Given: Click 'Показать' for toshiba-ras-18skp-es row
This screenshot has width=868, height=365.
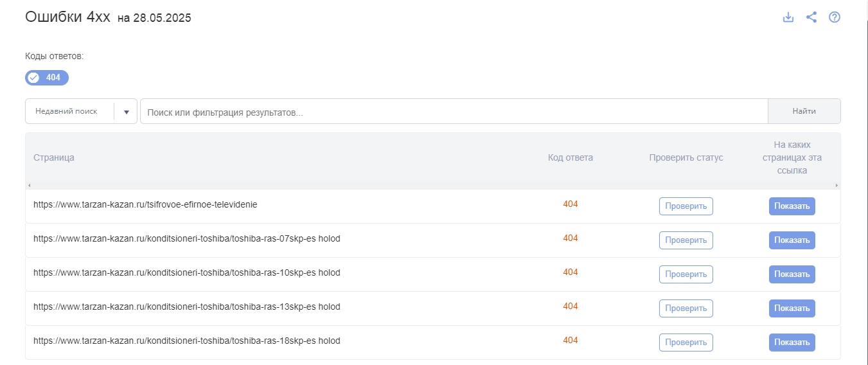Looking at the screenshot, I should click(792, 343).
